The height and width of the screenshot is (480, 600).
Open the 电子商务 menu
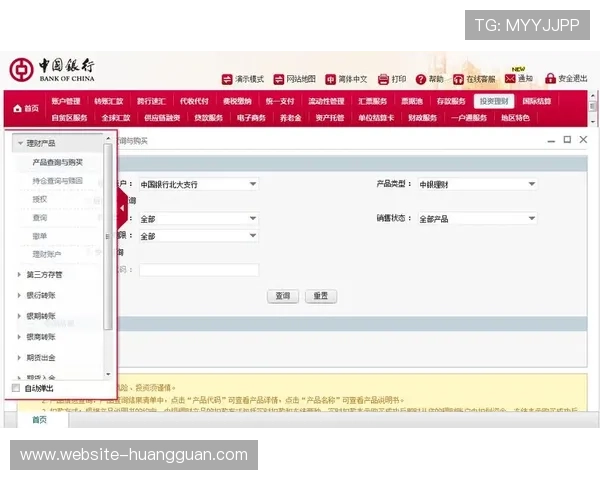[x=251, y=118]
